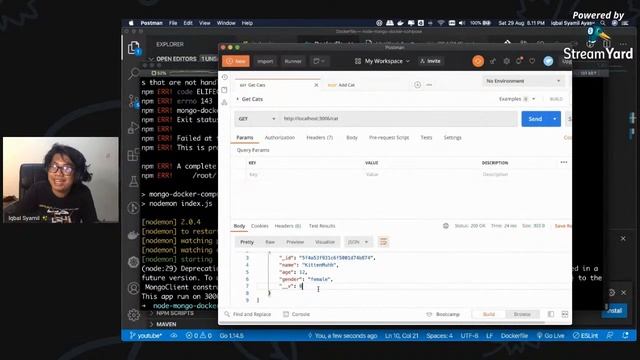Click the orange sync icon in Postman header
The image size is (640, 360).
tap(478, 61)
